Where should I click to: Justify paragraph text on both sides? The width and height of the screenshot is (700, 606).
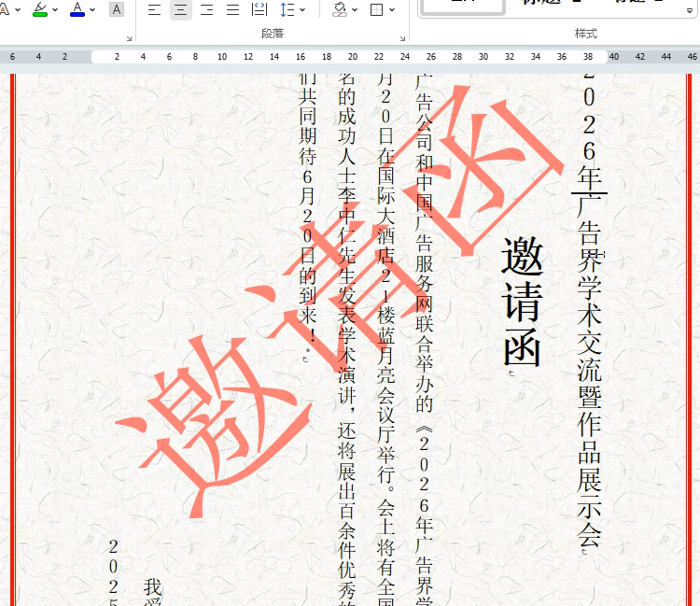pyautogui.click(x=232, y=9)
